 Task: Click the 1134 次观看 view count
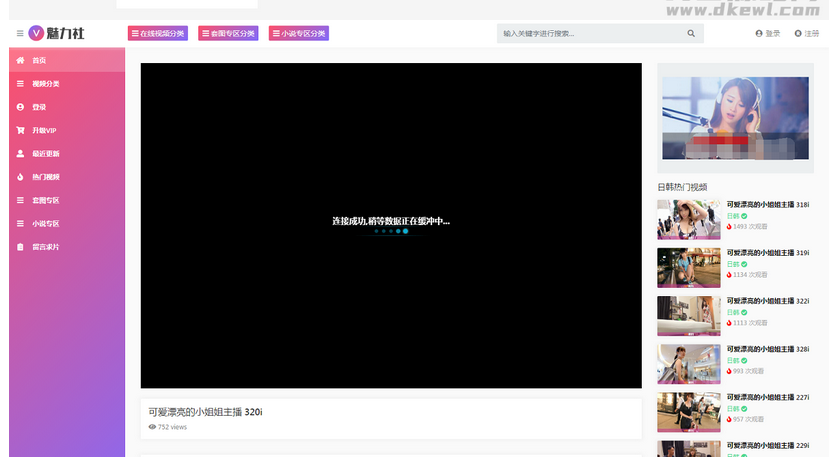pyautogui.click(x=750, y=275)
